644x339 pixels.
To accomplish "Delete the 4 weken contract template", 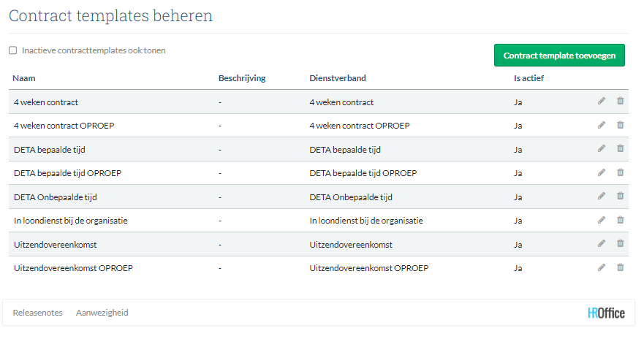I will 620,102.
